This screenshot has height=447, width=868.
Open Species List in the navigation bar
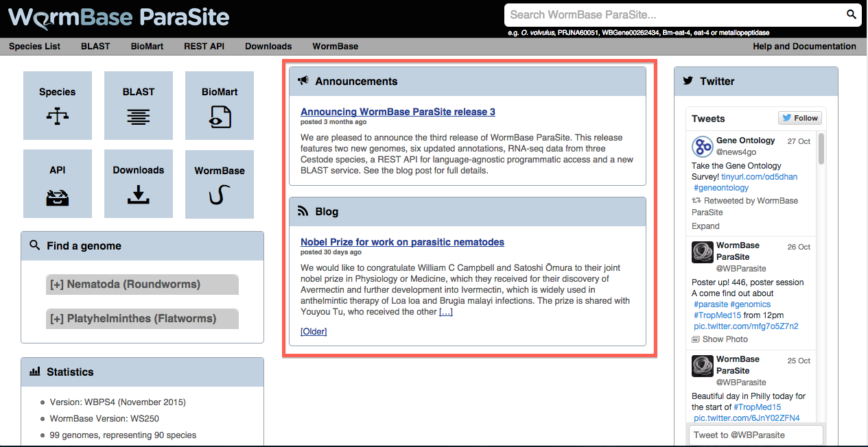pos(34,47)
